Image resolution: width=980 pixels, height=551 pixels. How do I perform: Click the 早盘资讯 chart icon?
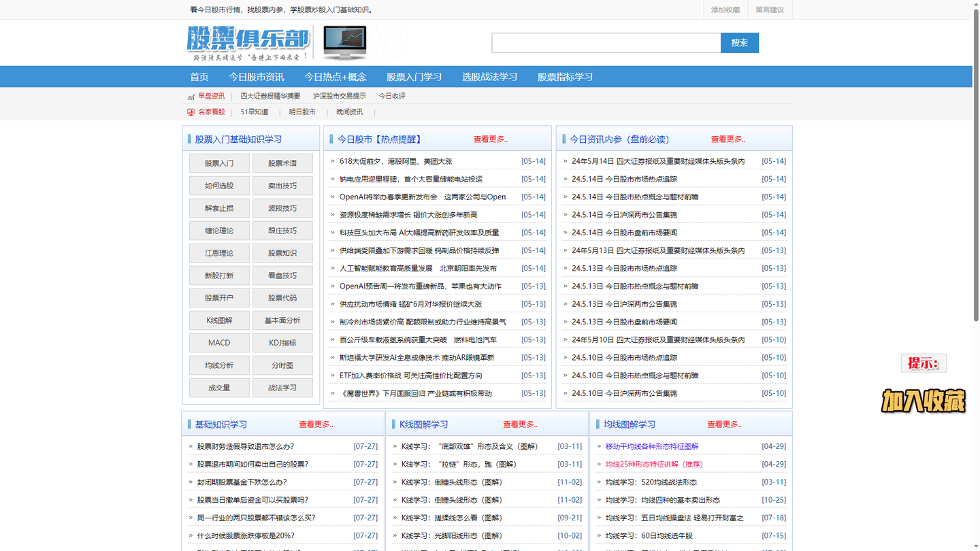(x=191, y=97)
